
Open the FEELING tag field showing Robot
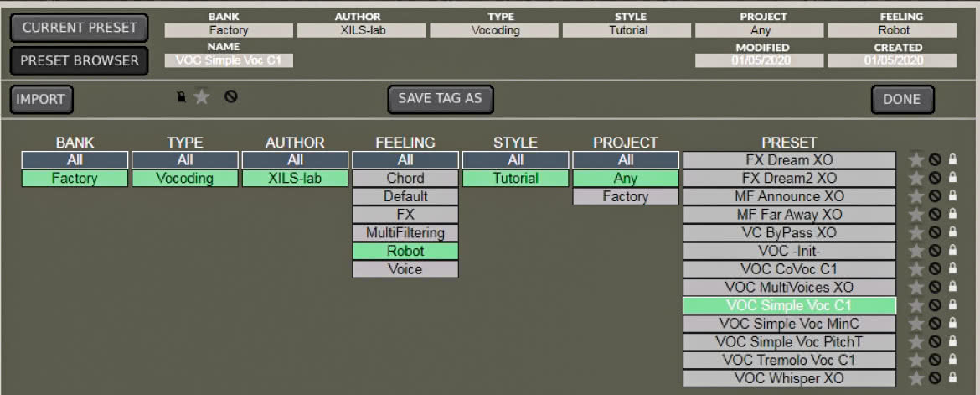pos(893,30)
